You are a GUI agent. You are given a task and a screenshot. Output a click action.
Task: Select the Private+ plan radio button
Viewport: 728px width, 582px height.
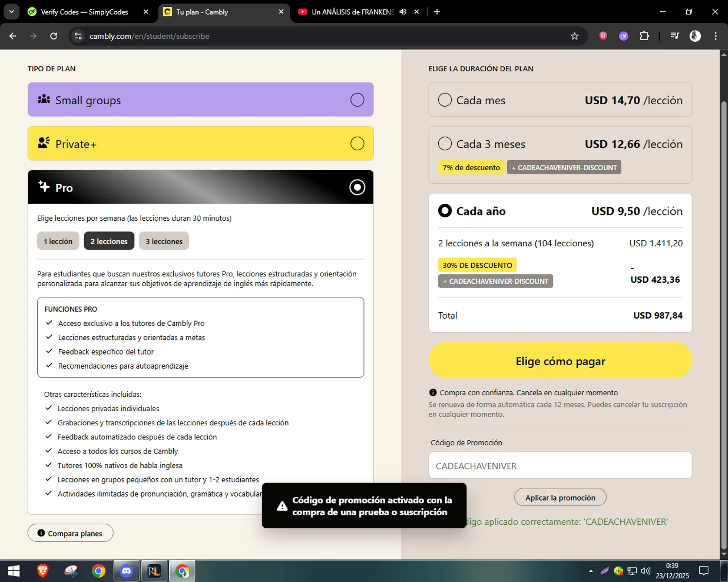357,144
